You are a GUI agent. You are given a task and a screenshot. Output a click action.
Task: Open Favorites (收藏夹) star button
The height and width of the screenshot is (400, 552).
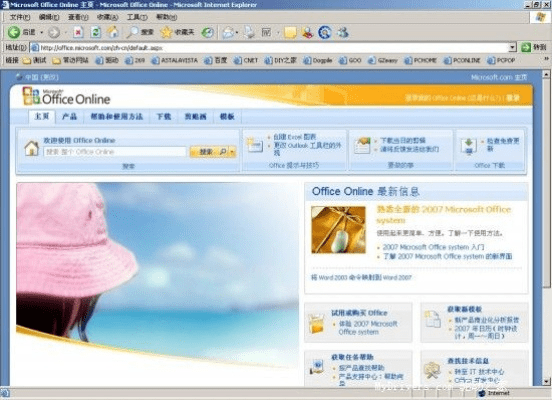tap(177, 32)
